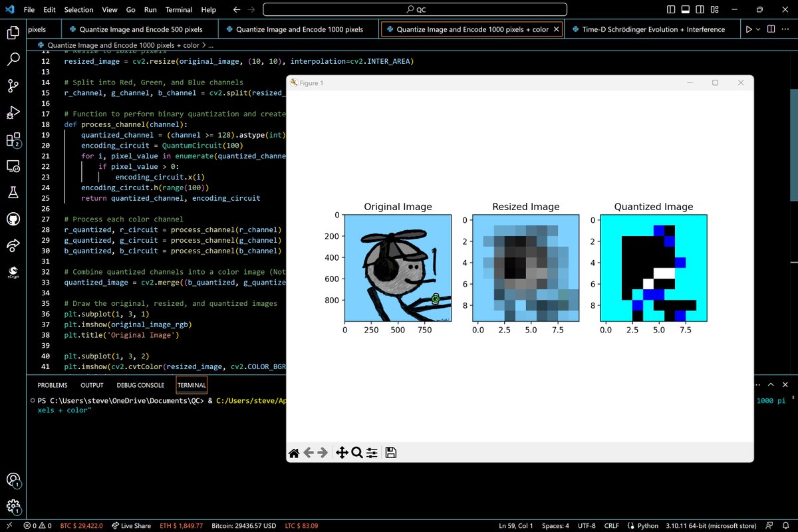Open the Testing flask icon view

pos(13,193)
